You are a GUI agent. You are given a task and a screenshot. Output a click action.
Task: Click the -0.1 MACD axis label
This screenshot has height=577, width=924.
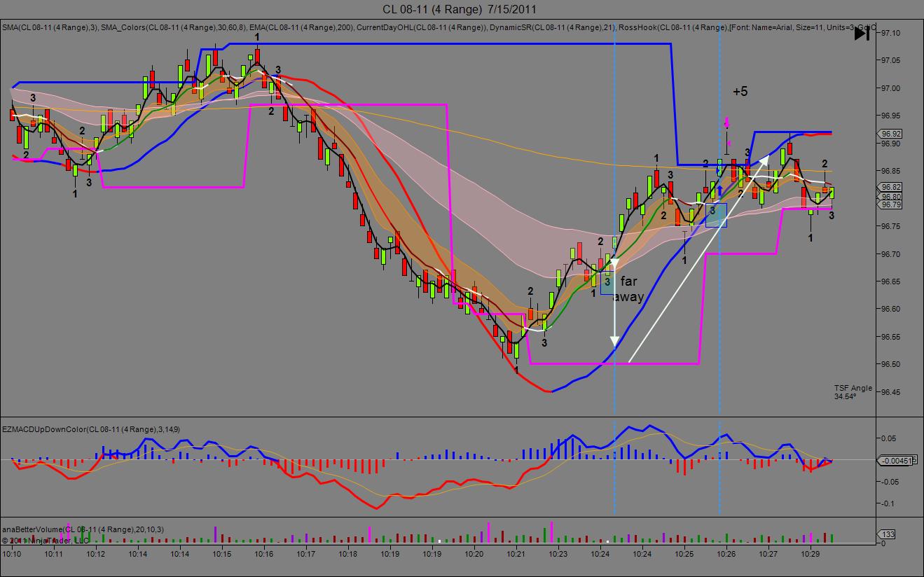888,504
